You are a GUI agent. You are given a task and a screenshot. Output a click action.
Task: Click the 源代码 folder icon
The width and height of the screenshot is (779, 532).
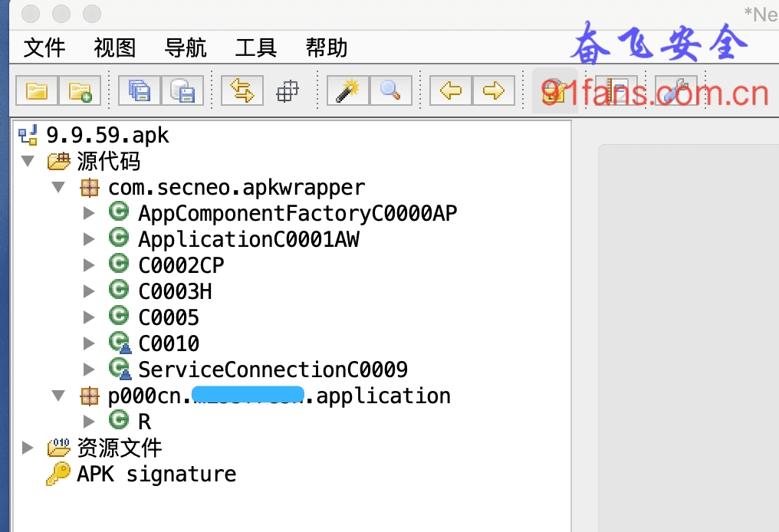click(x=58, y=162)
